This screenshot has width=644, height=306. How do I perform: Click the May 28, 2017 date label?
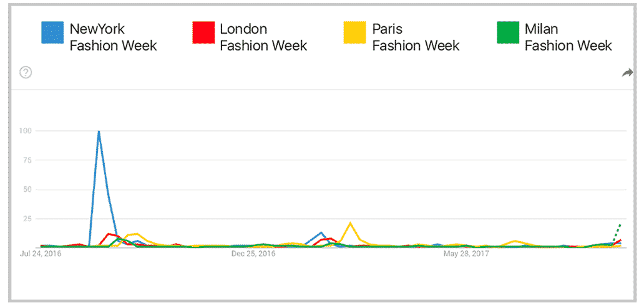pyautogui.click(x=466, y=254)
